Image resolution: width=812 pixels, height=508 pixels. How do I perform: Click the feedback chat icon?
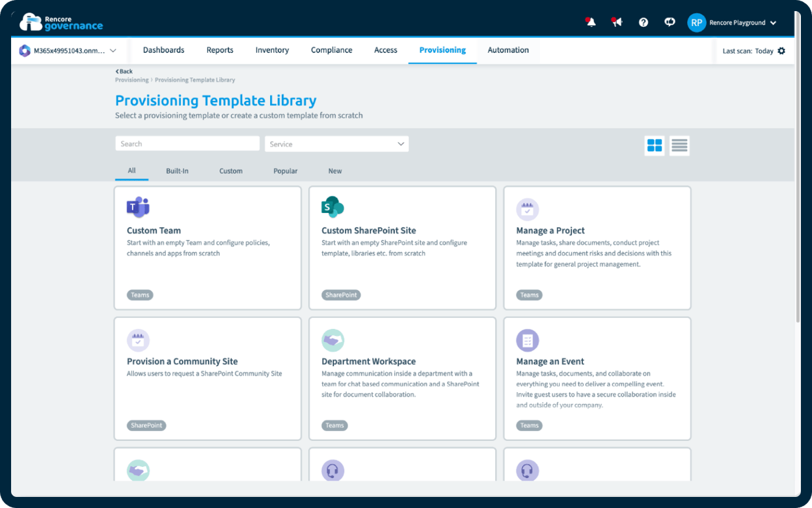coord(670,21)
